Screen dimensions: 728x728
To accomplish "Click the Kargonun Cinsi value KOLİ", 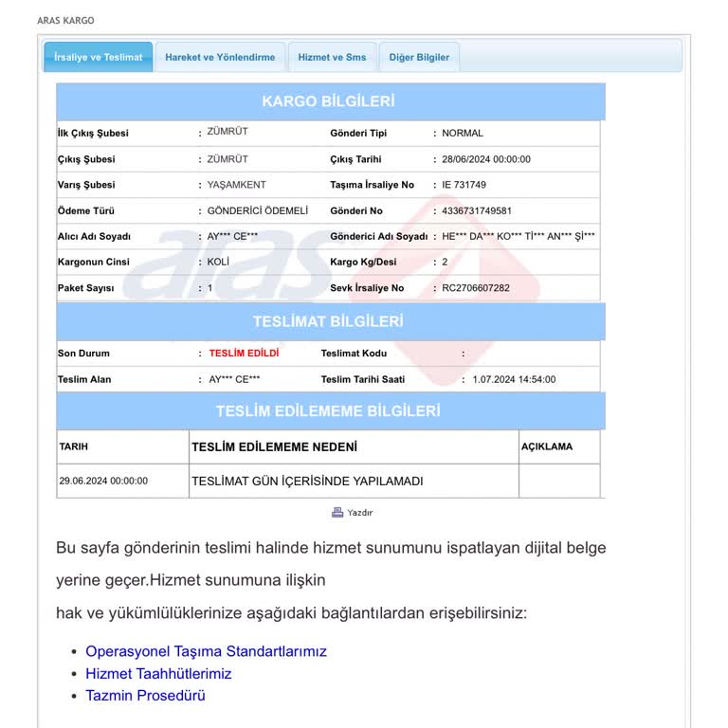I will 218,262.
